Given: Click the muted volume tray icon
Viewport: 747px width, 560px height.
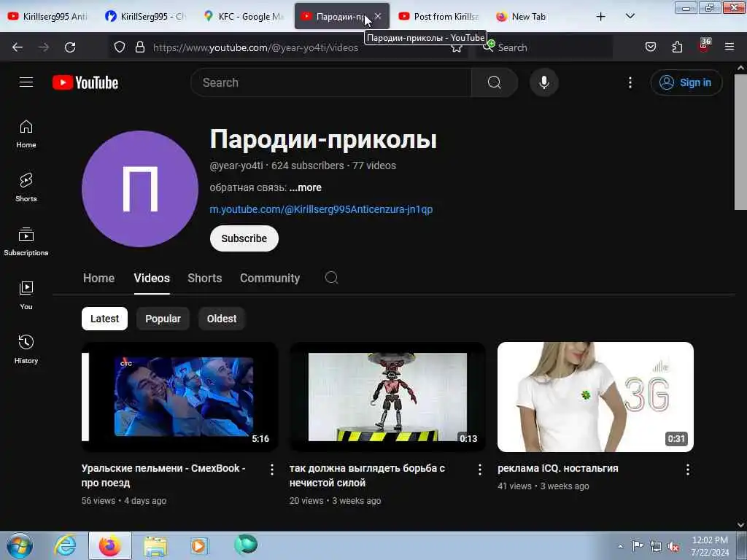Looking at the screenshot, I should click(673, 547).
